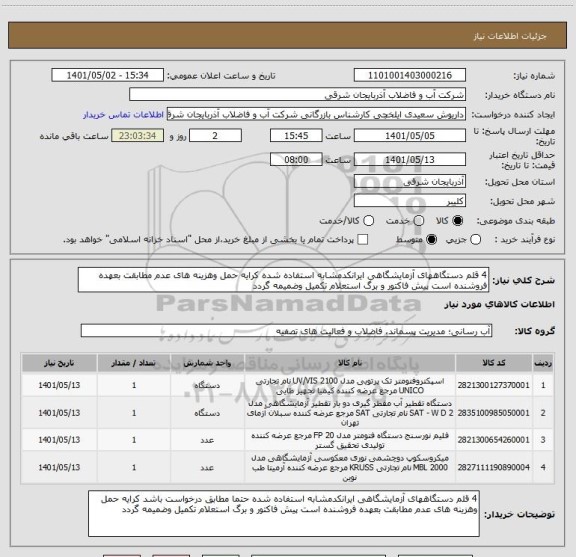Click the delivery city field کلیبر

[x=410, y=201]
